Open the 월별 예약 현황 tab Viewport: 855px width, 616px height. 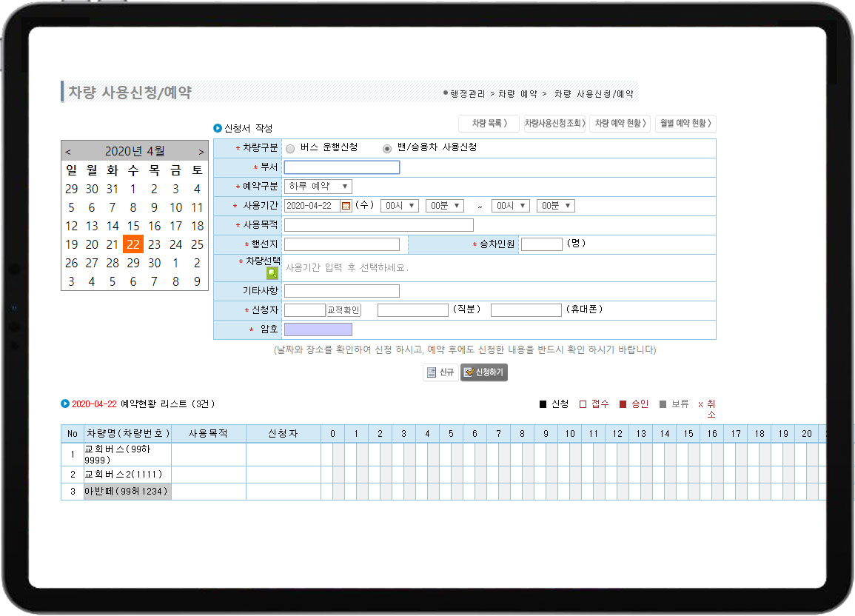[x=685, y=124]
